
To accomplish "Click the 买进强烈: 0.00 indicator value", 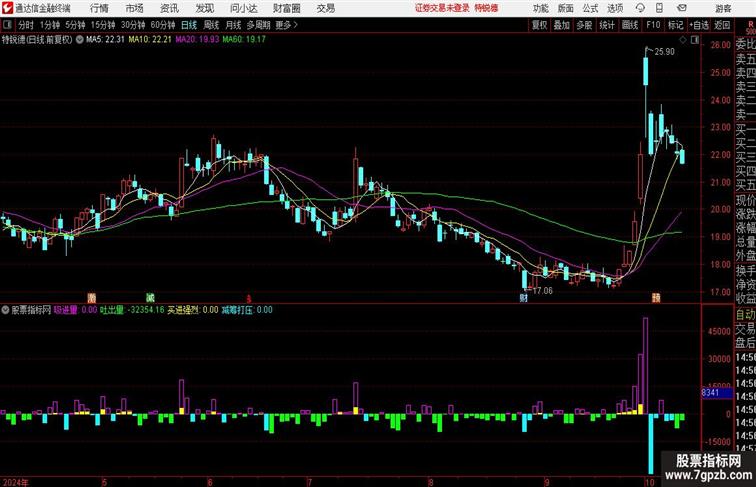I will (193, 310).
